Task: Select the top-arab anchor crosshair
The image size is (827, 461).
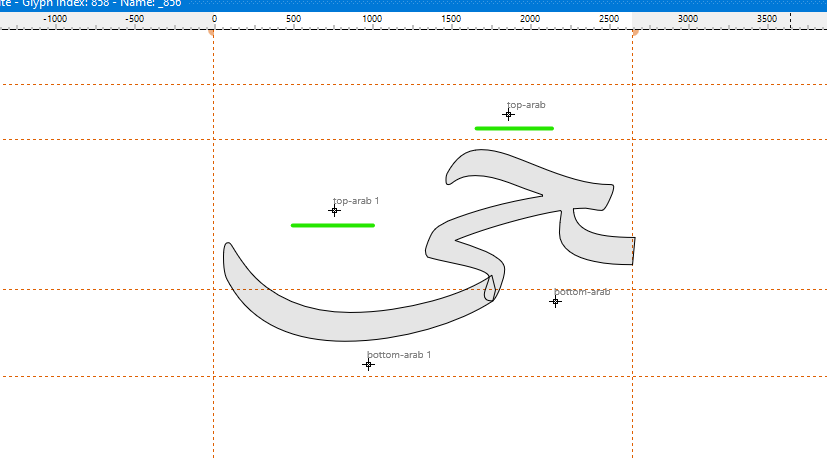Action: tap(508, 115)
